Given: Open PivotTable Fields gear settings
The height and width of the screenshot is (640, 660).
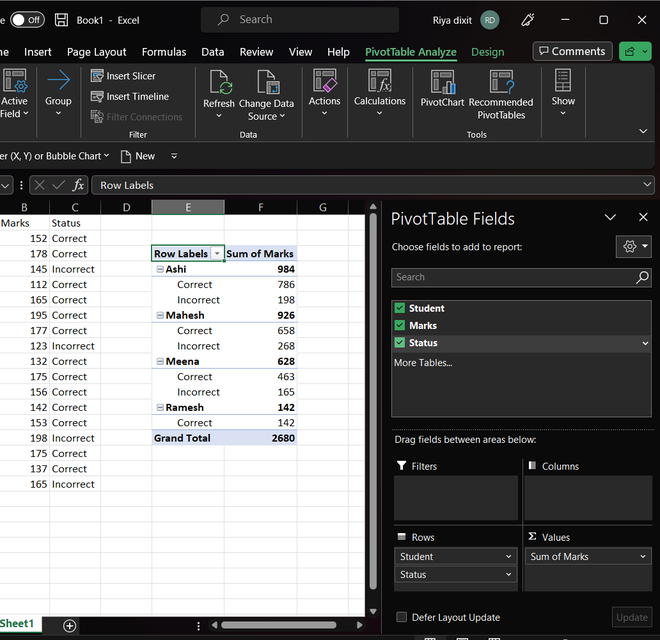Looking at the screenshot, I should [630, 247].
